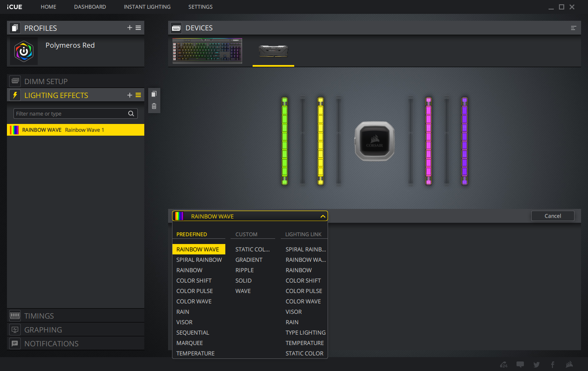The width and height of the screenshot is (588, 371).
Task: Click the Cancel button
Action: pos(552,216)
